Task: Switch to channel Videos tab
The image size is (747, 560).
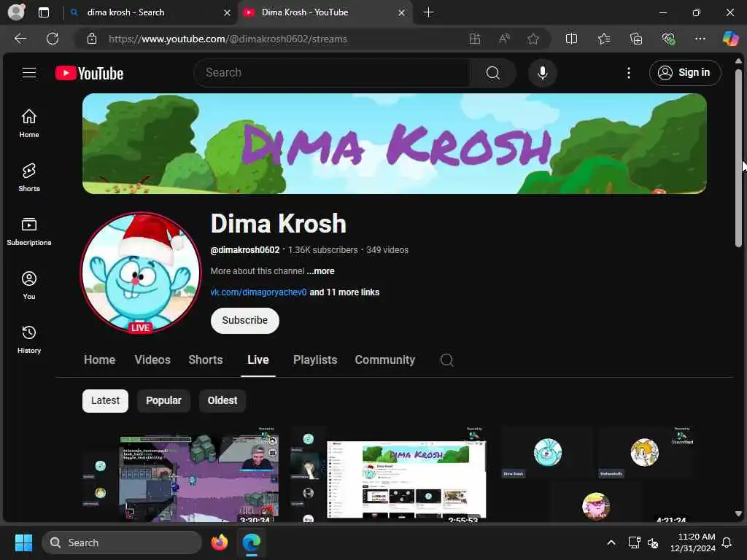Action: 152,360
